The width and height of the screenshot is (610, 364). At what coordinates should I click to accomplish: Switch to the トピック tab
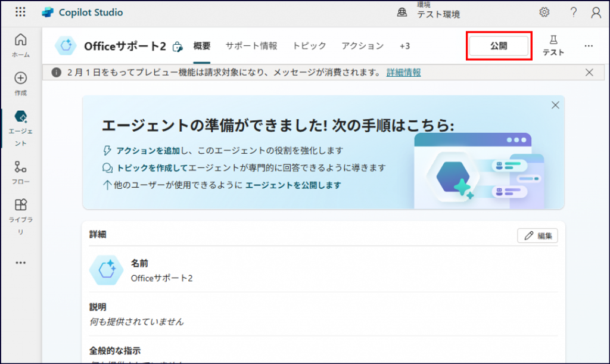pyautogui.click(x=309, y=46)
